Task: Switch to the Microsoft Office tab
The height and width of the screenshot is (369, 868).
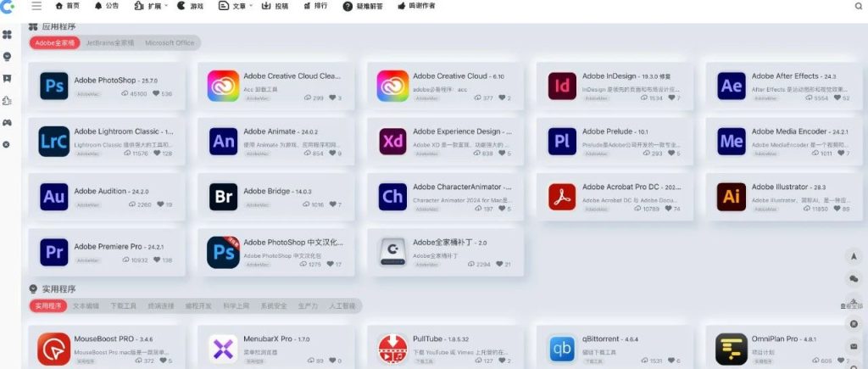Action: coord(170,42)
